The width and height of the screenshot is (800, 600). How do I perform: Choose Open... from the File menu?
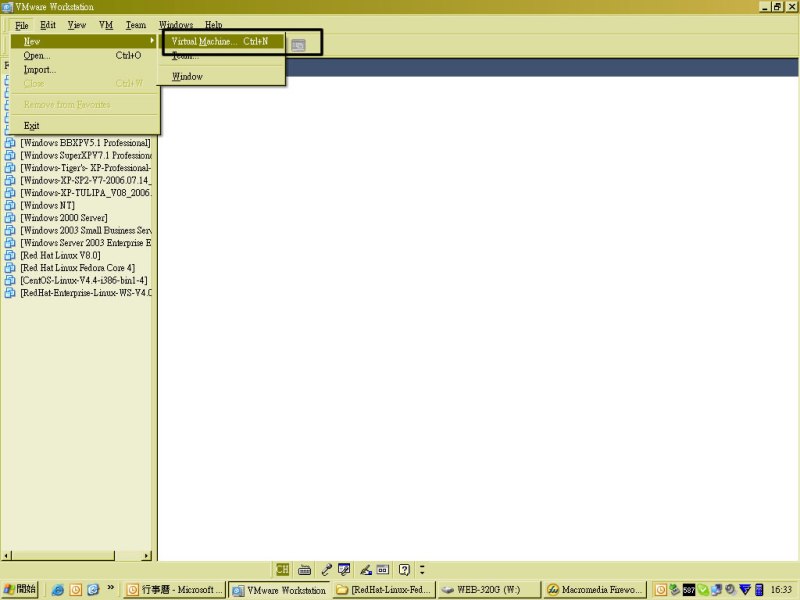point(83,56)
